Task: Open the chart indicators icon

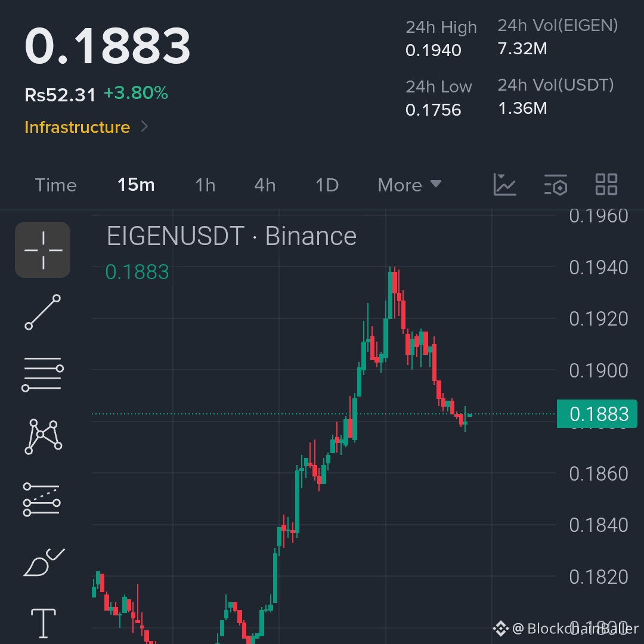Action: (x=504, y=184)
